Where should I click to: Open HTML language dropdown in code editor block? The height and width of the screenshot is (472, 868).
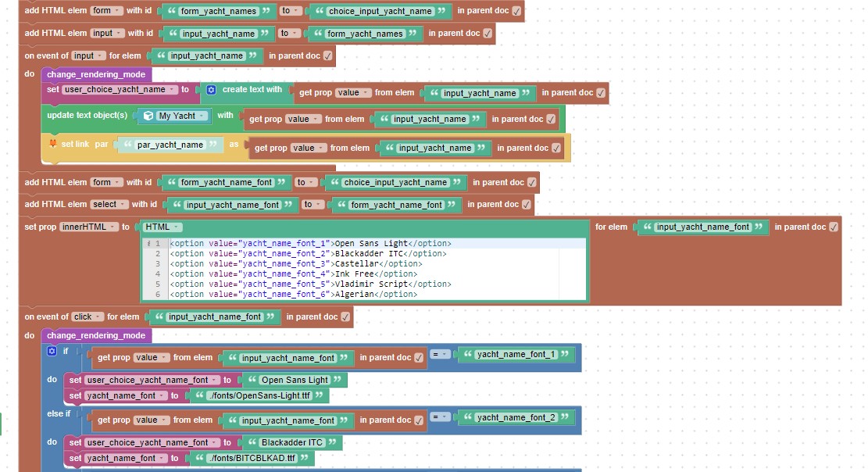(163, 227)
